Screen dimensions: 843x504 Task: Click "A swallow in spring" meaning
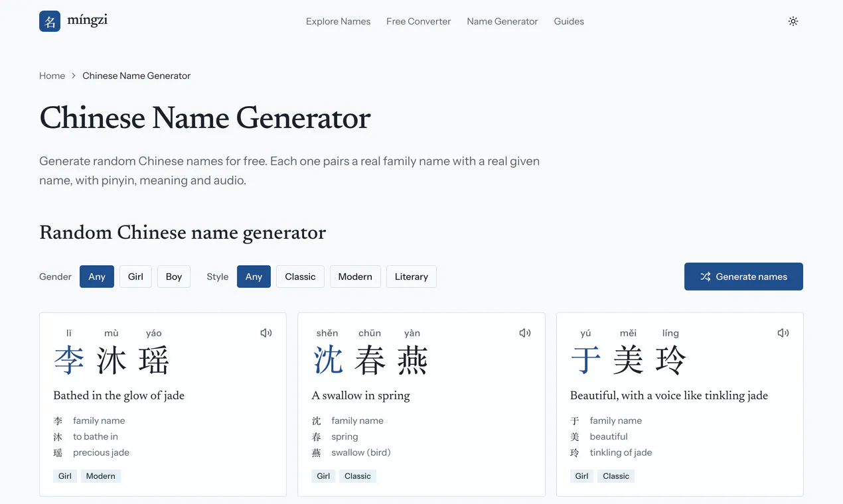tap(361, 396)
